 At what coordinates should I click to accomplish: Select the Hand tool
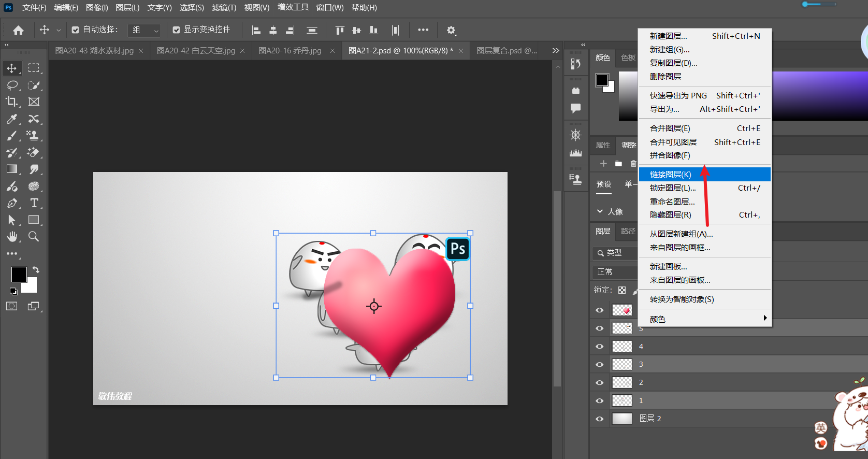click(12, 237)
